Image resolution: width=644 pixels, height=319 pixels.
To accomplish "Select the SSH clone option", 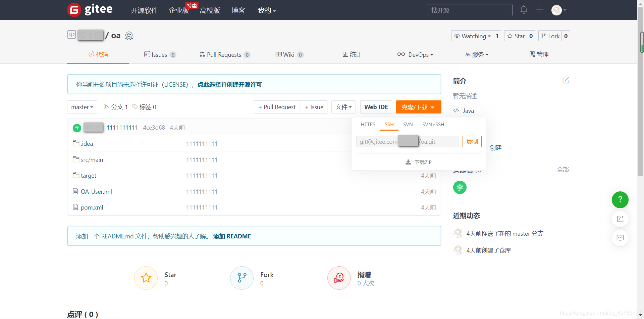I will click(x=389, y=125).
